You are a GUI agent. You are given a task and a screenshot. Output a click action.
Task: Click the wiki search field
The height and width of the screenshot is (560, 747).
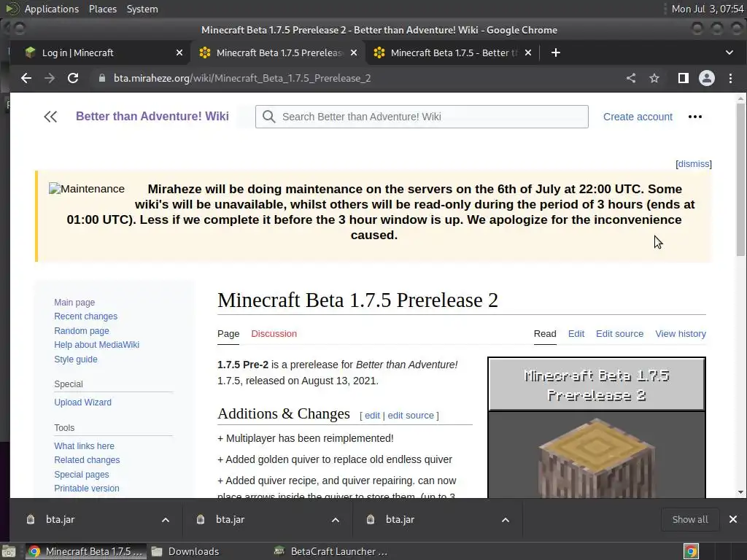(x=422, y=117)
